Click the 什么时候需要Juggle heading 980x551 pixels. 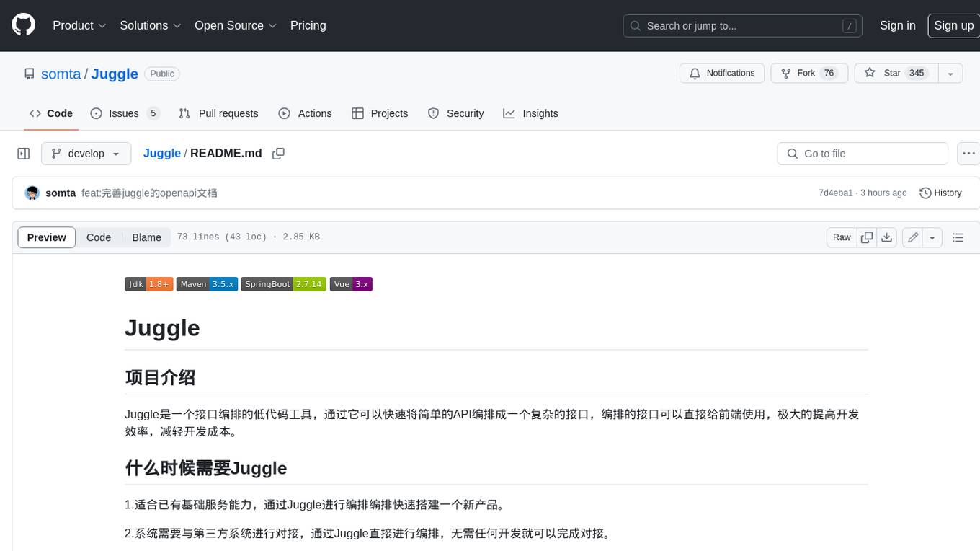pos(205,468)
